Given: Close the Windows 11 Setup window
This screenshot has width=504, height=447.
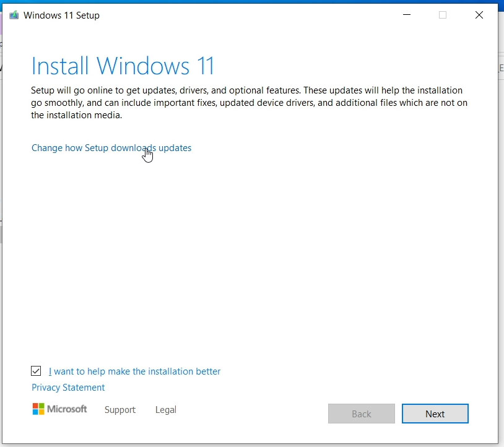Looking at the screenshot, I should point(479,15).
